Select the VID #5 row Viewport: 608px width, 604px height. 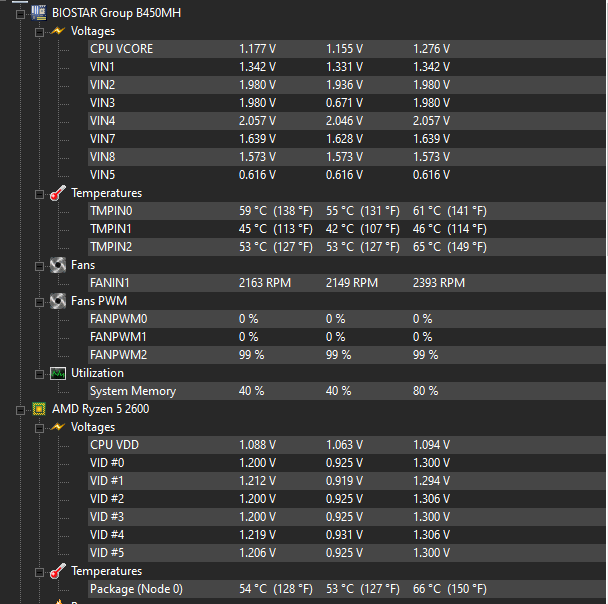[x=347, y=553]
